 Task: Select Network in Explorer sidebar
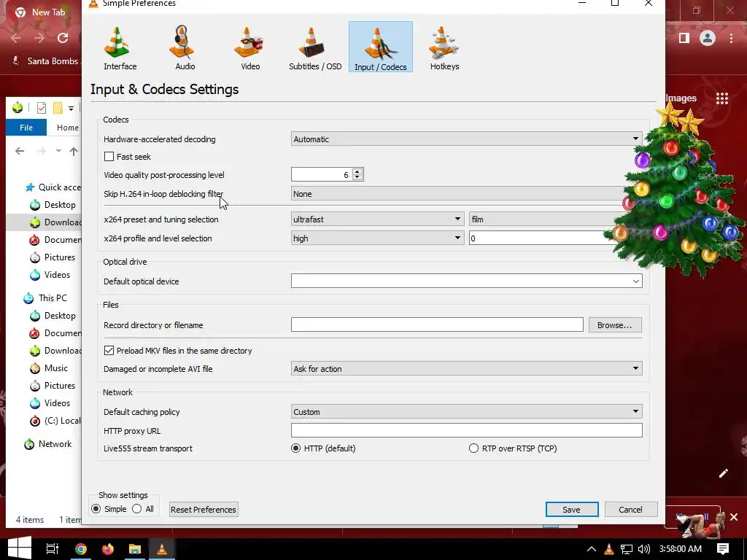(48, 444)
